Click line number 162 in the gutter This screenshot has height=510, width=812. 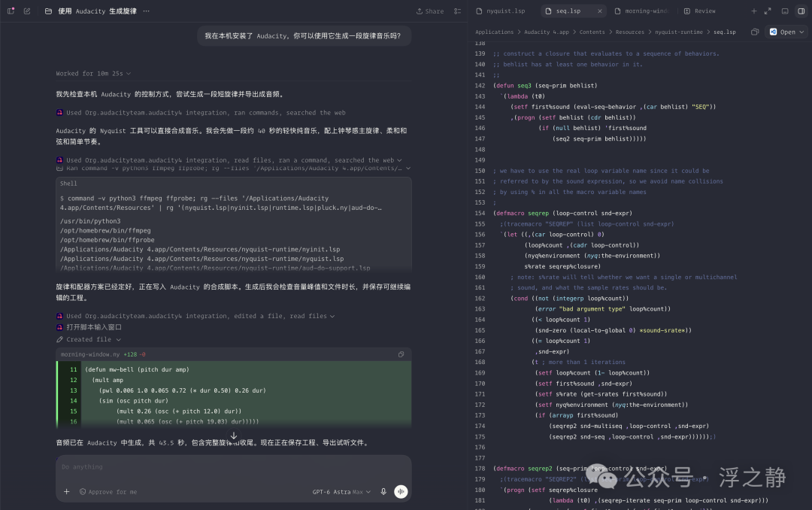click(x=480, y=299)
